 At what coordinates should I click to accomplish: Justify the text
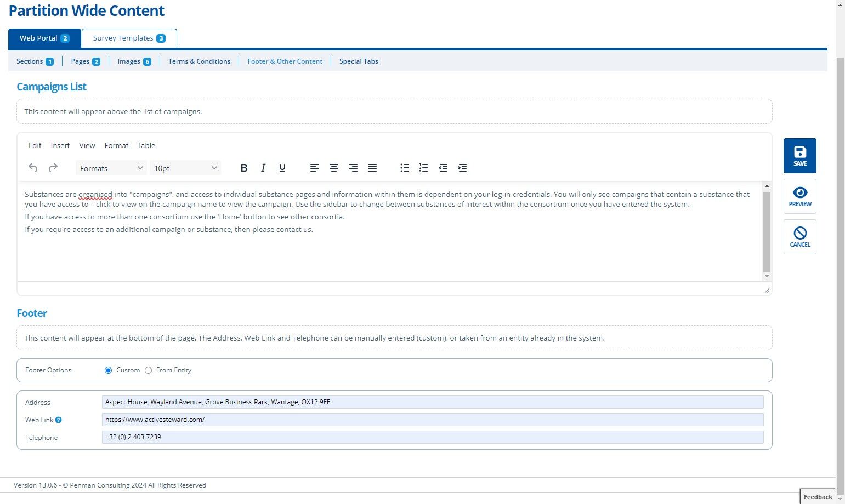click(372, 168)
